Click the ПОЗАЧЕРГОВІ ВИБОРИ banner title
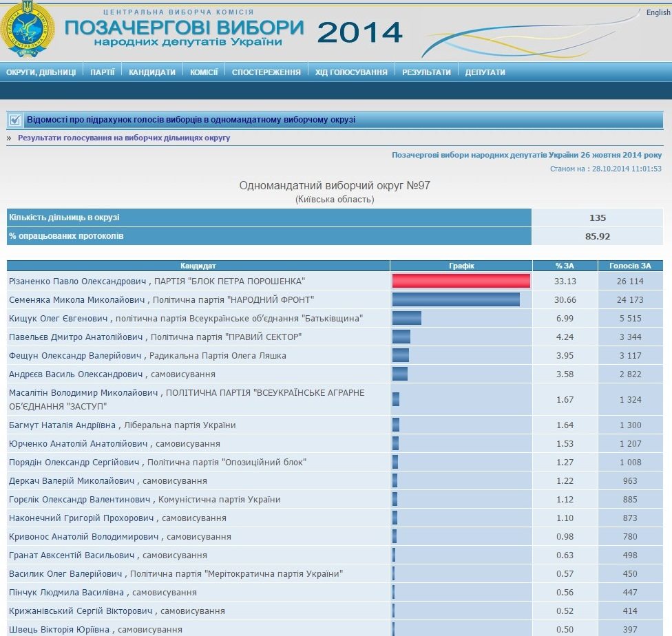This screenshot has width=672, height=636. click(x=185, y=28)
